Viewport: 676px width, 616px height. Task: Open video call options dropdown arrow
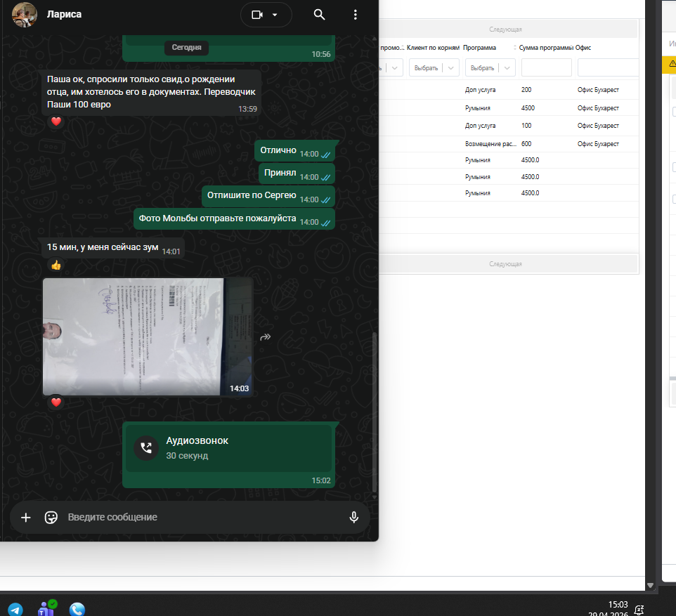tap(275, 15)
